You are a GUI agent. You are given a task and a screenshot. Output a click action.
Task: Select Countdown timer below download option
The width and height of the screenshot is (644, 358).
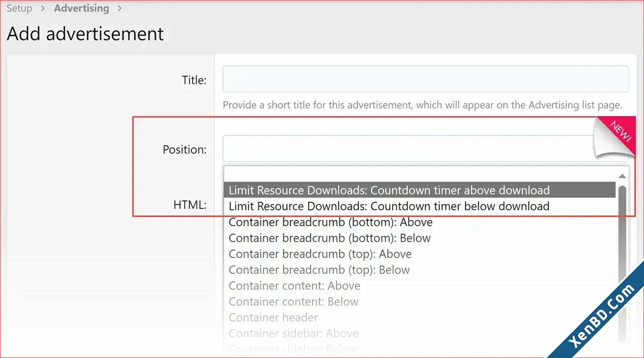(420, 206)
